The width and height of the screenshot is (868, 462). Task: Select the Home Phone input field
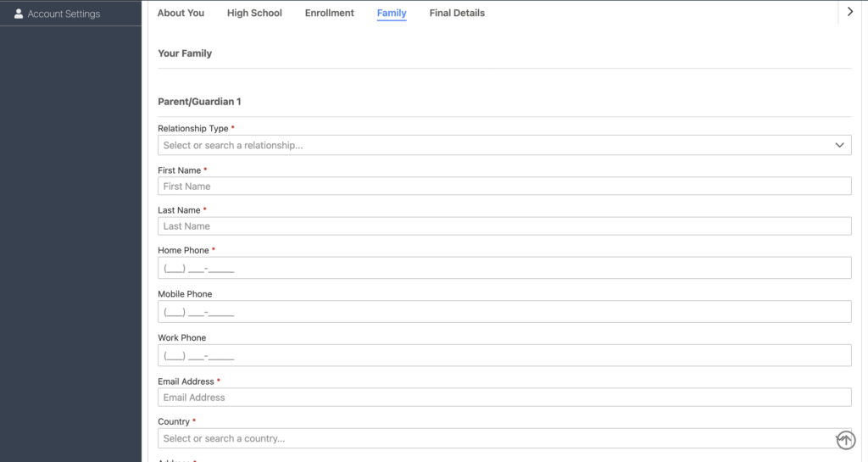tap(504, 268)
